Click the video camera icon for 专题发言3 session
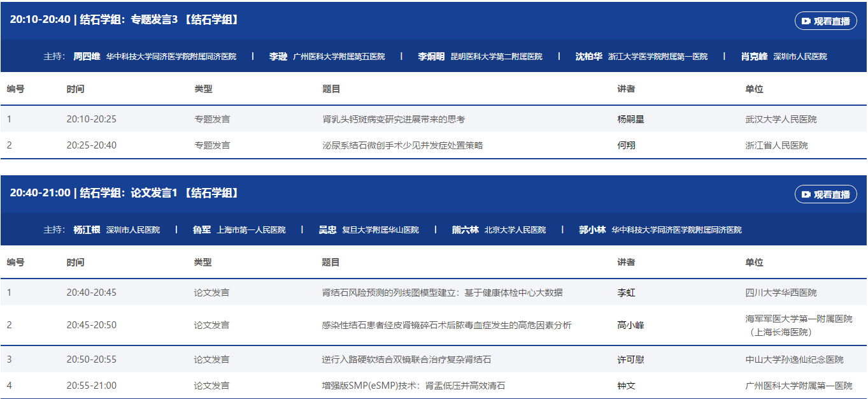 (x=806, y=21)
